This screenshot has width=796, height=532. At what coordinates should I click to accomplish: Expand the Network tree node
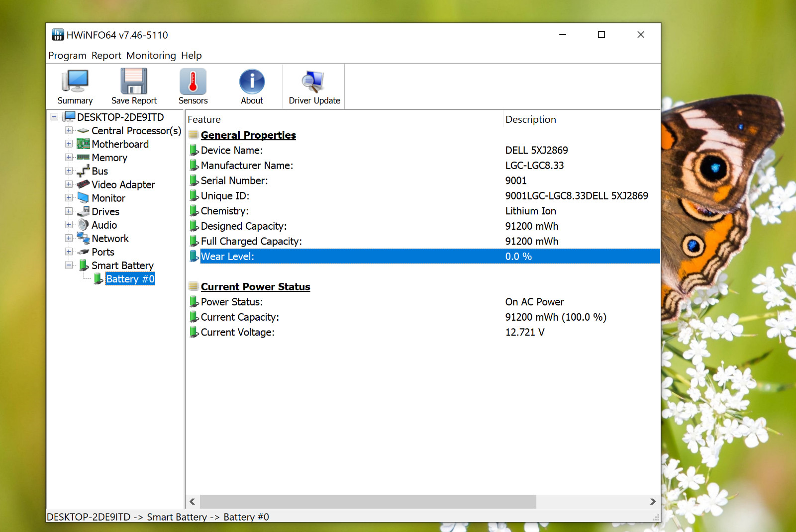[x=69, y=239]
